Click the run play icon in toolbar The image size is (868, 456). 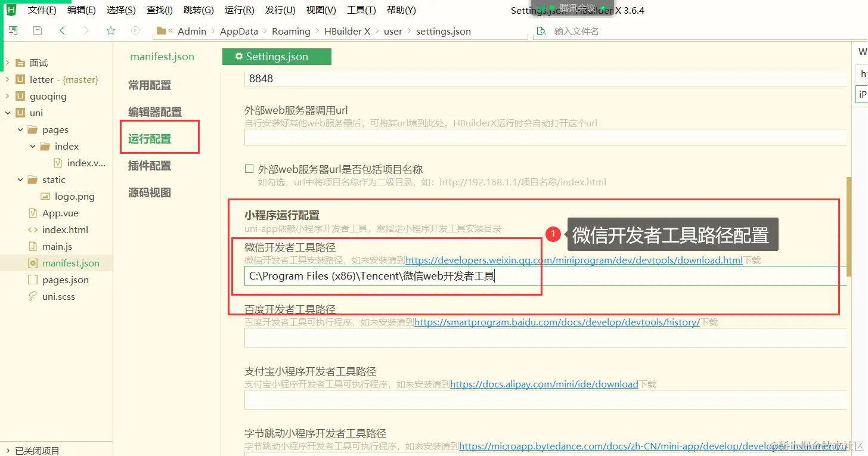coord(135,30)
